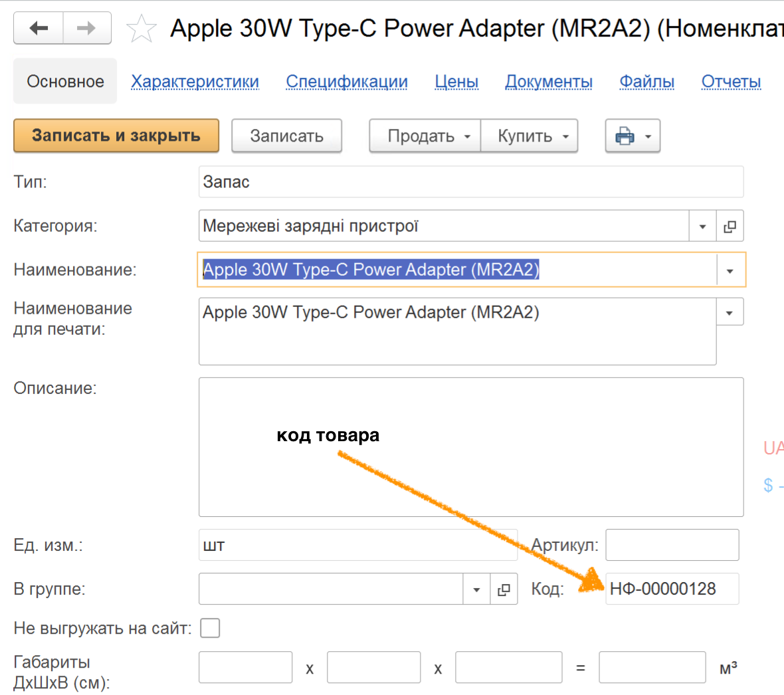Switch to the Основное tab
The width and height of the screenshot is (784, 695).
[65, 81]
